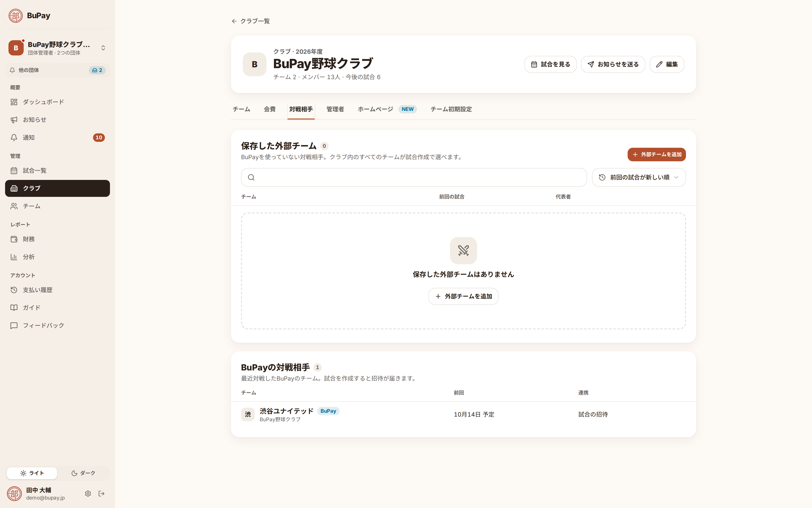Switch to the ホームページ tab
The height and width of the screenshot is (508, 812).
(387, 109)
